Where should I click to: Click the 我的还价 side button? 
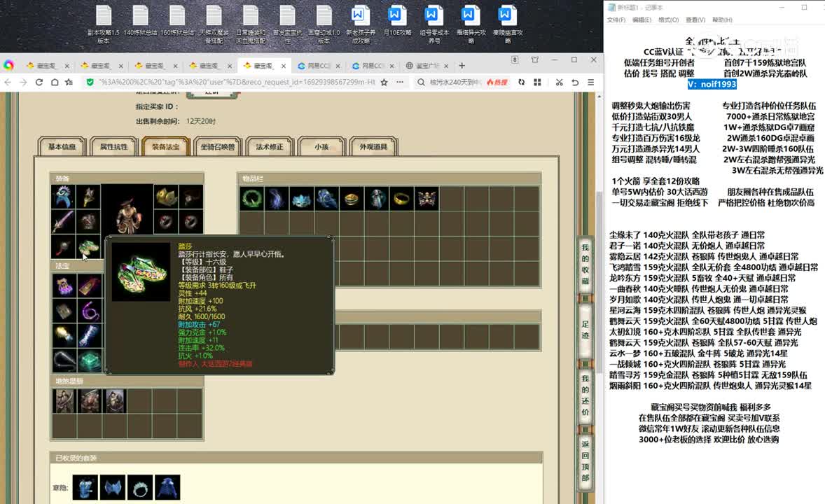pyautogui.click(x=585, y=395)
